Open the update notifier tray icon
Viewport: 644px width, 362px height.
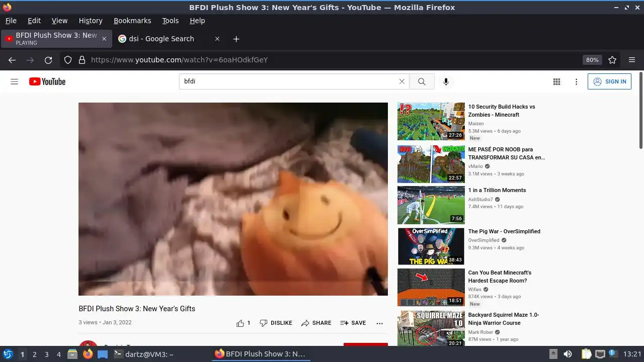[x=613, y=354]
